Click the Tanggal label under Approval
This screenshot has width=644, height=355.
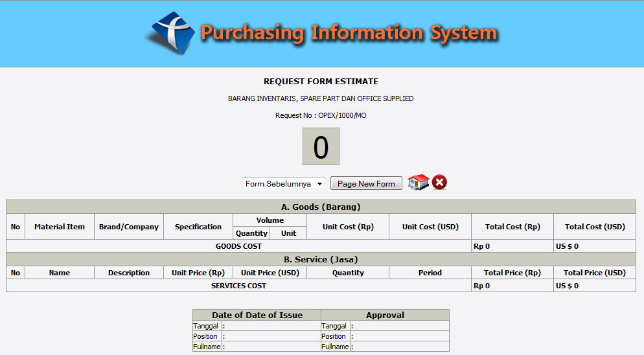pyautogui.click(x=334, y=326)
